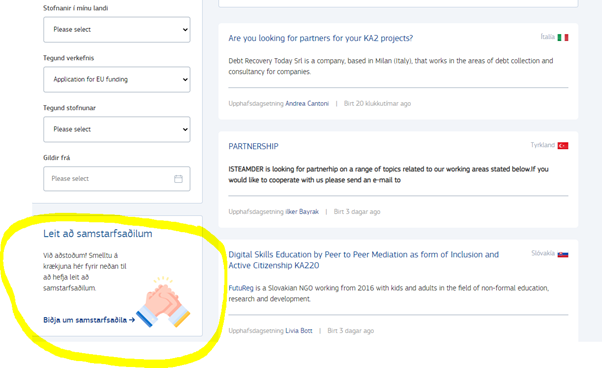Image resolution: width=602 pixels, height=368 pixels.
Task: Open the Tegund stofnunar dropdown
Action: 117,129
